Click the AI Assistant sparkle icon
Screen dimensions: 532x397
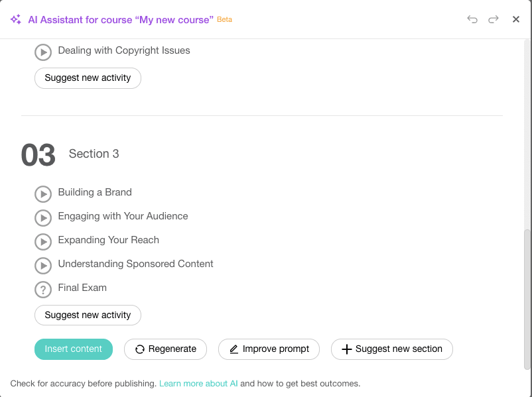[x=15, y=19]
